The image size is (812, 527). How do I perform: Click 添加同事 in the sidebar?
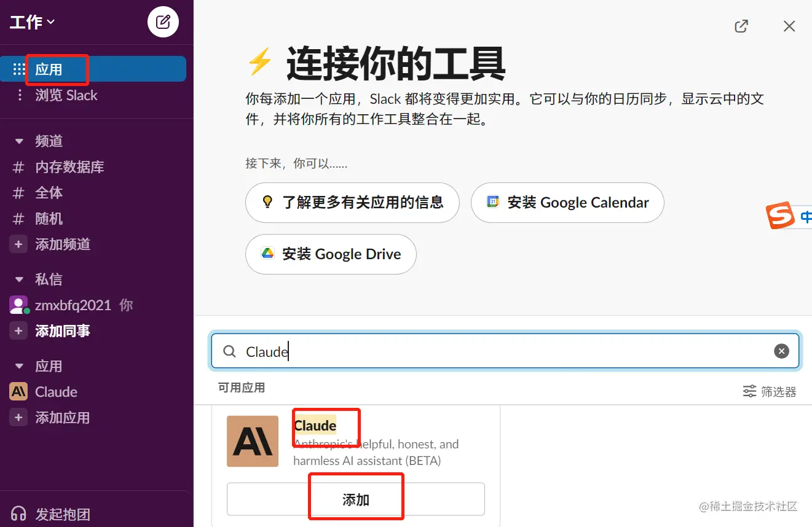(x=63, y=331)
